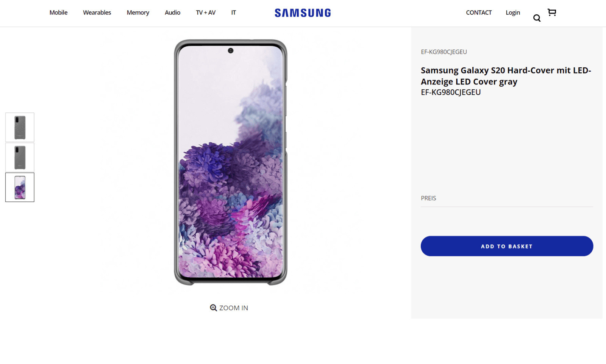
Task: Click the PREIS label
Action: pos(428,198)
